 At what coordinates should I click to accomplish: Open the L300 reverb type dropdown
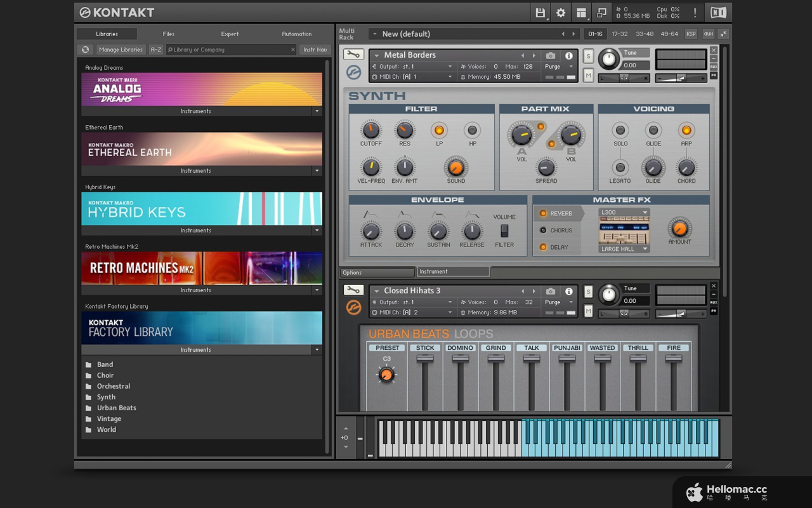tap(624, 212)
